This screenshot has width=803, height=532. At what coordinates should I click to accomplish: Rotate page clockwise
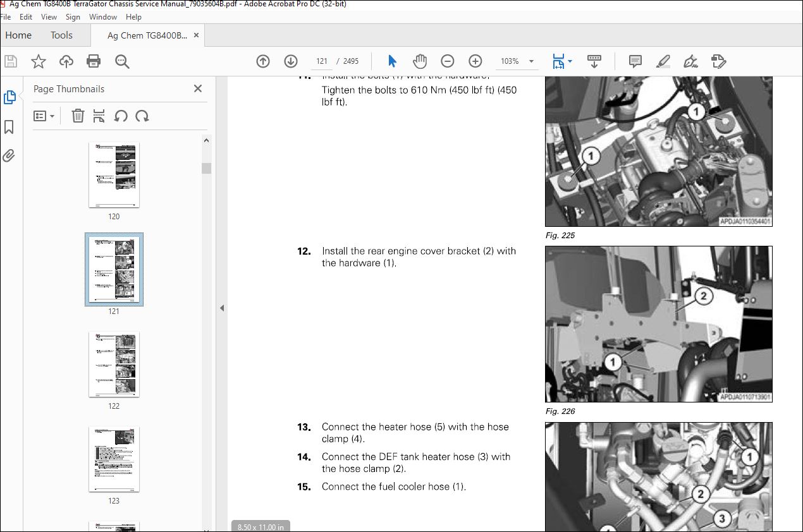(142, 116)
